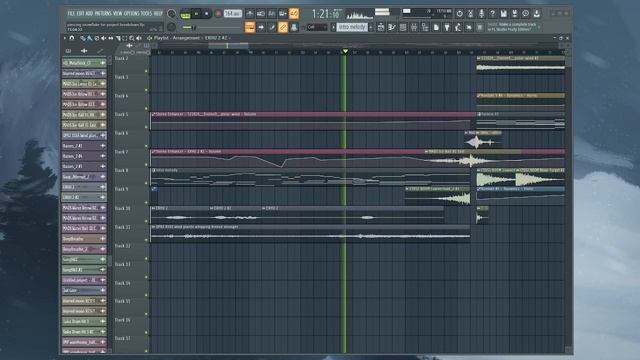Viewport: 640px width, 360px height.
Task: Select the playlist draw pencil tool
Action: (82, 38)
